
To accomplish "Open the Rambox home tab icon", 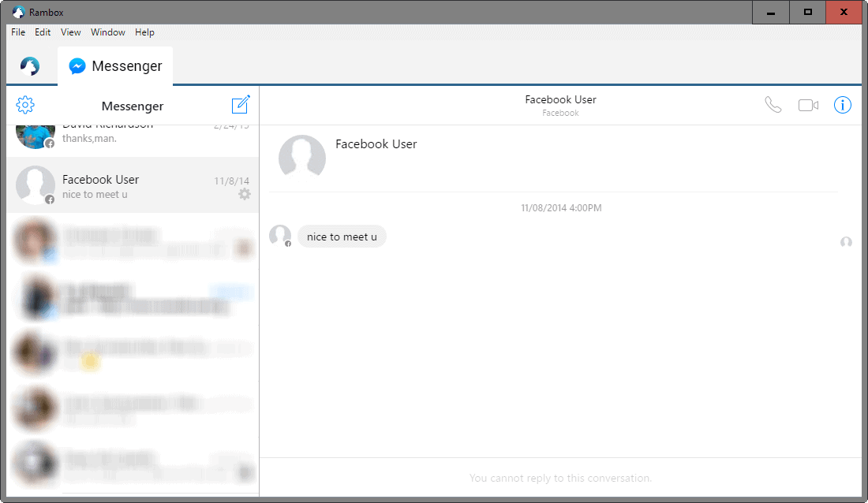I will click(30, 66).
